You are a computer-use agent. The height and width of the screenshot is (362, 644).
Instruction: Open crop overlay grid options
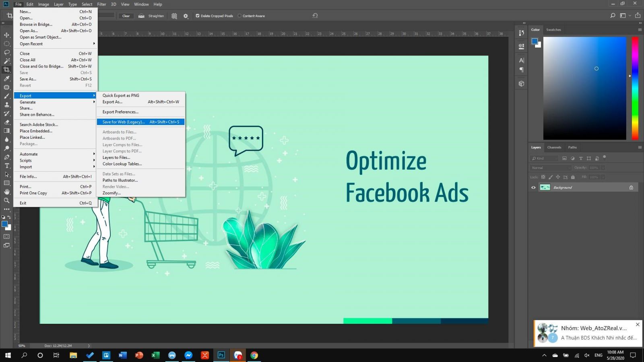174,16
